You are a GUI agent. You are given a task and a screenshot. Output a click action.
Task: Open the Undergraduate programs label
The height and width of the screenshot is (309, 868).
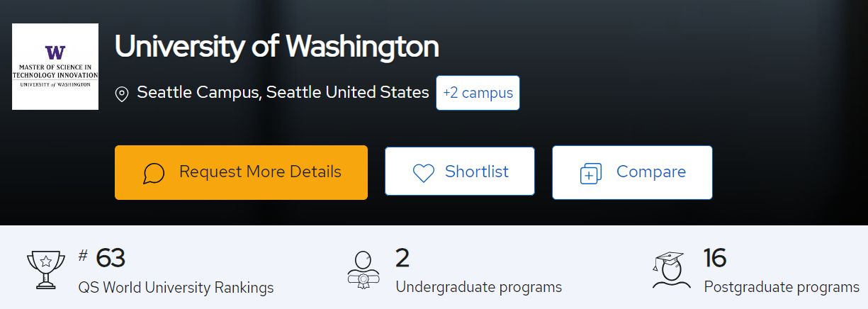478,287
